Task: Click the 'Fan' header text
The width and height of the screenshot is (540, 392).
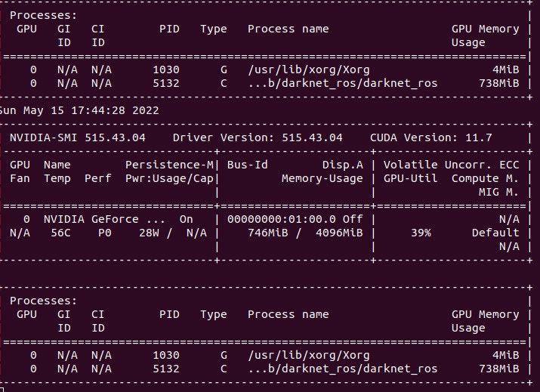Action: coord(20,178)
